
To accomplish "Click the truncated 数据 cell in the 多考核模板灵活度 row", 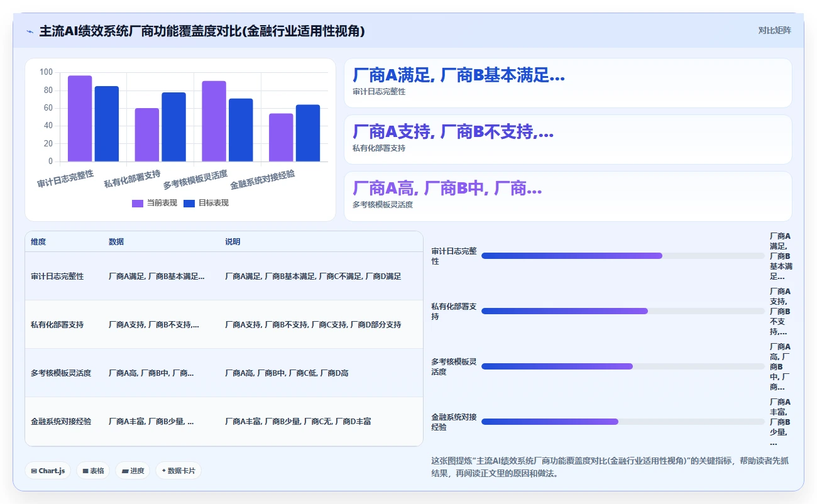I will 151,373.
